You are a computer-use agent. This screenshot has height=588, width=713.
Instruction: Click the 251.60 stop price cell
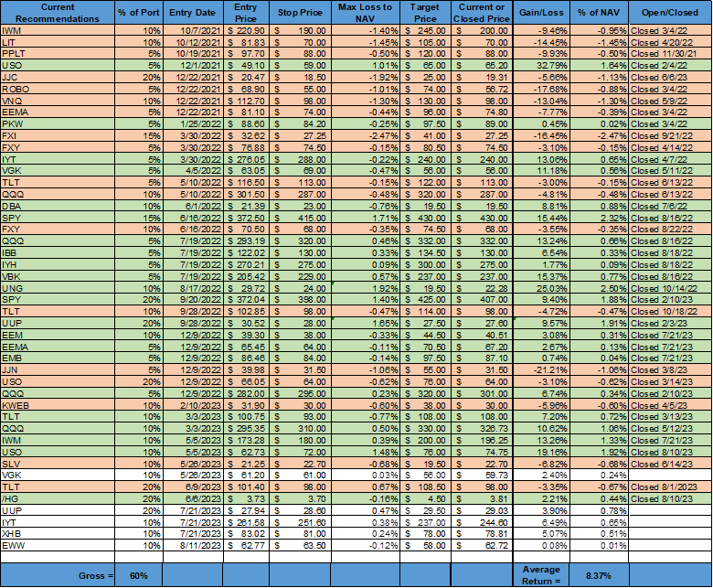300,522
